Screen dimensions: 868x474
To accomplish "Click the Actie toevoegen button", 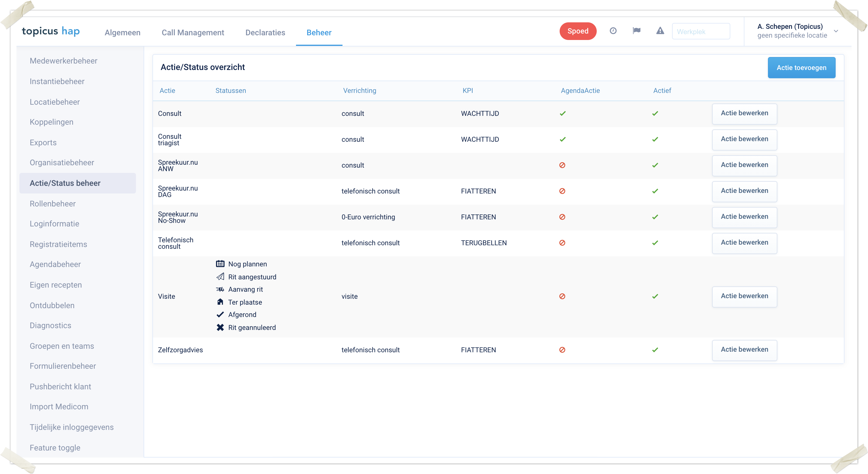I will pyautogui.click(x=801, y=68).
